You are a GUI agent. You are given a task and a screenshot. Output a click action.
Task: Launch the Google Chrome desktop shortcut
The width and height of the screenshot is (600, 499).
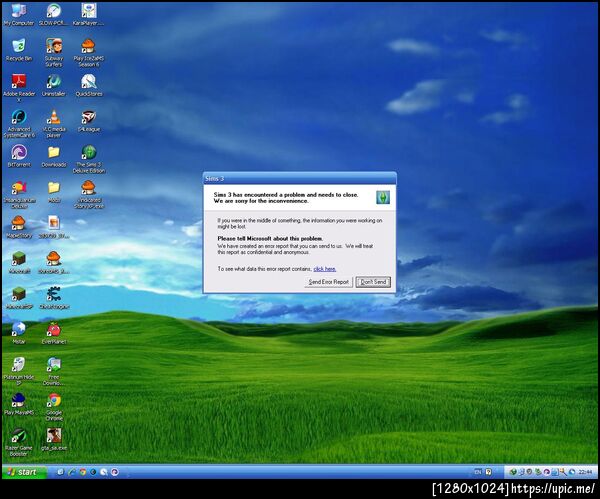[x=54, y=406]
